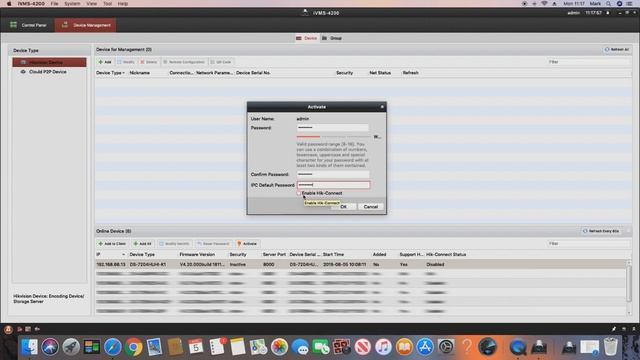Open Finder from the Dock
640x360 pixels.
click(29, 347)
